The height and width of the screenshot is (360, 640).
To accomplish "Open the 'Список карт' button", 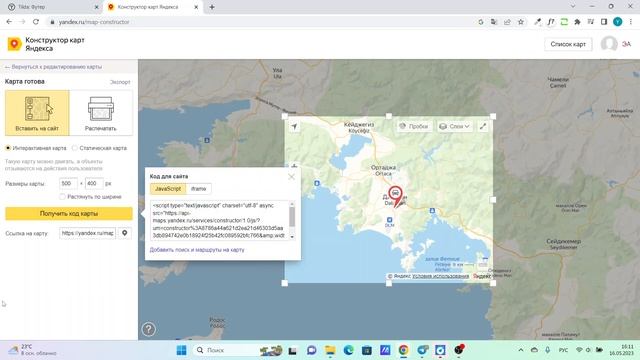I will [568, 44].
